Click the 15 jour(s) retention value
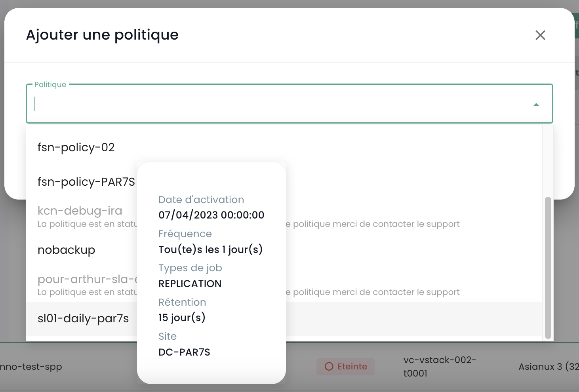The image size is (579, 392). 182,318
